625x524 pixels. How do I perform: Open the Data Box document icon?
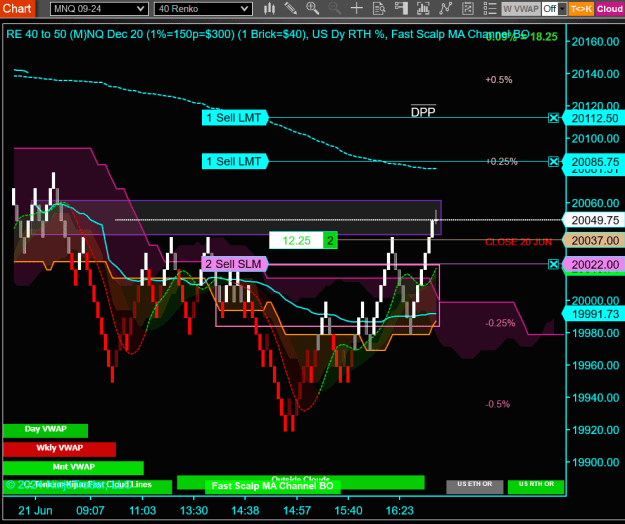pos(379,8)
